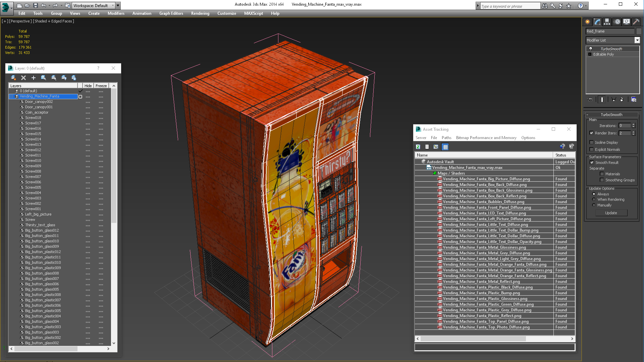
Task: Click Create New Layer icon in Layer dialog
Action: 13,78
